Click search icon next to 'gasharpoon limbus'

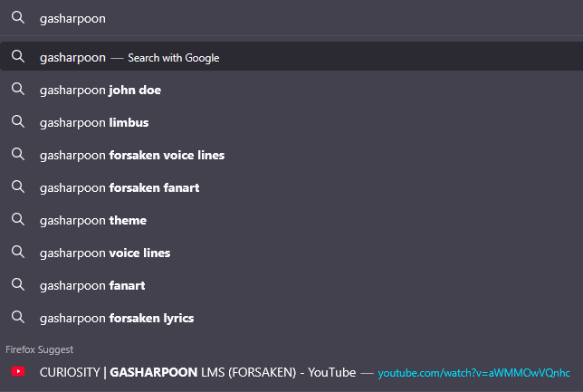(x=18, y=122)
